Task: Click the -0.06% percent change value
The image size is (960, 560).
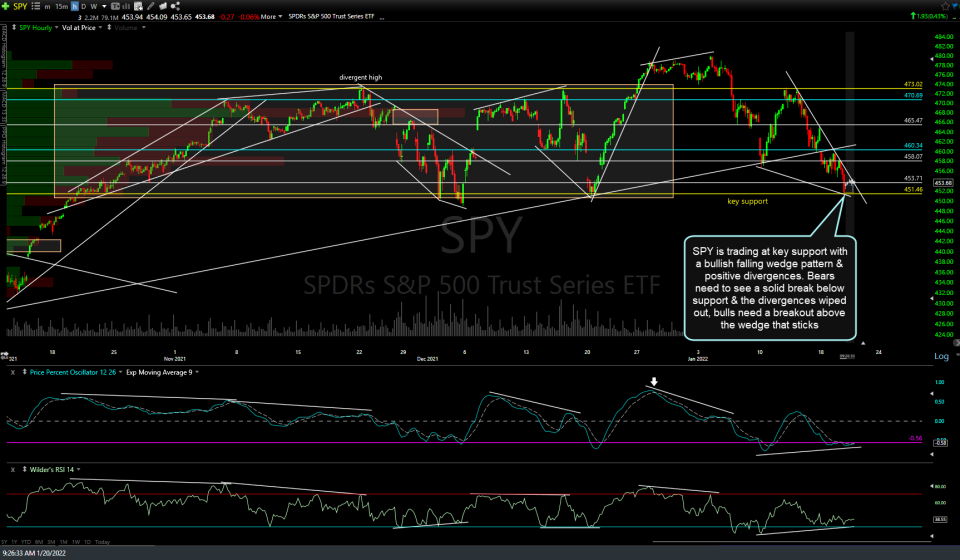Action: (249, 17)
